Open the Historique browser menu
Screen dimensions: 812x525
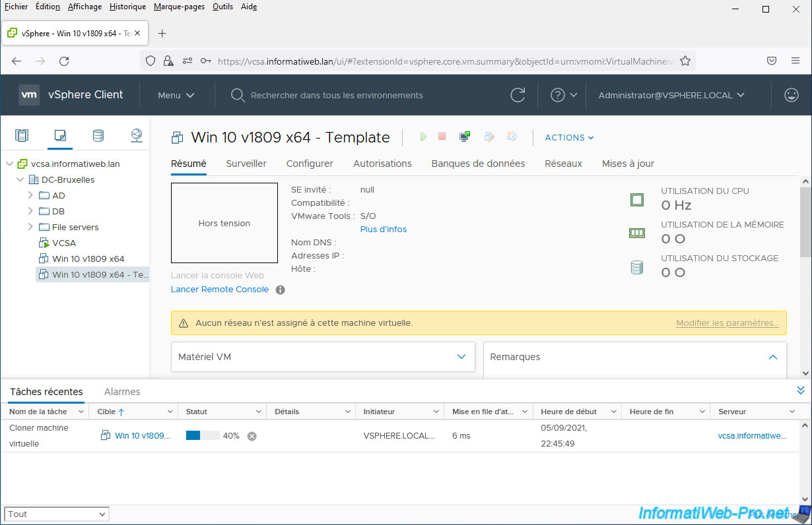point(128,7)
